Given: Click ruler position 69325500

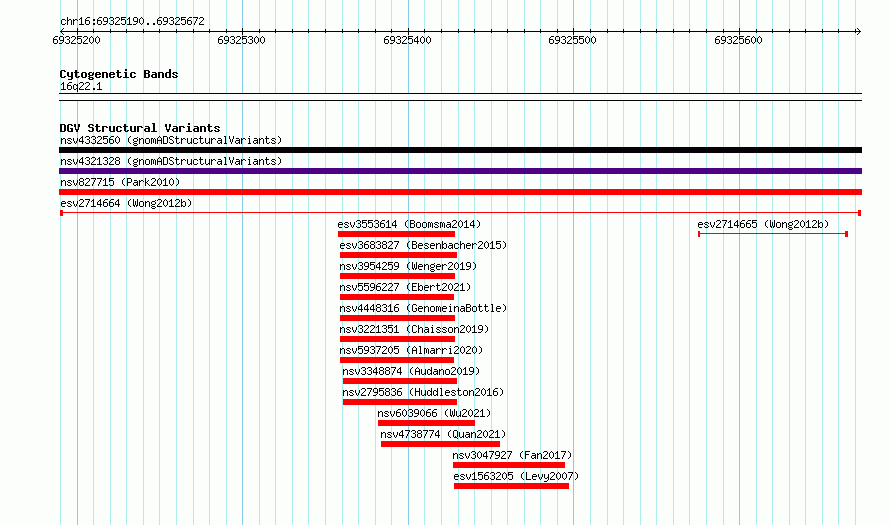Looking at the screenshot, I should [572, 40].
